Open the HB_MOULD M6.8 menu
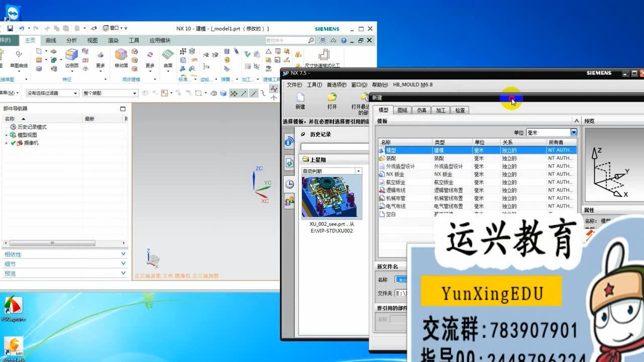 413,84
